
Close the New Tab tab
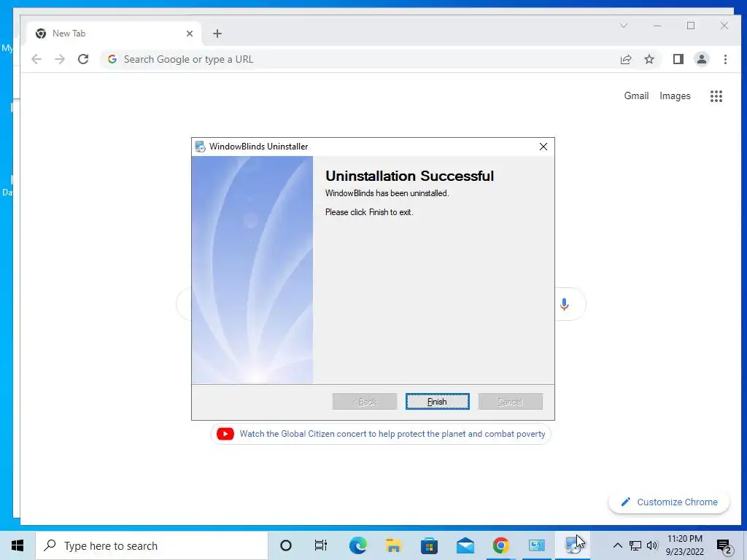190,34
